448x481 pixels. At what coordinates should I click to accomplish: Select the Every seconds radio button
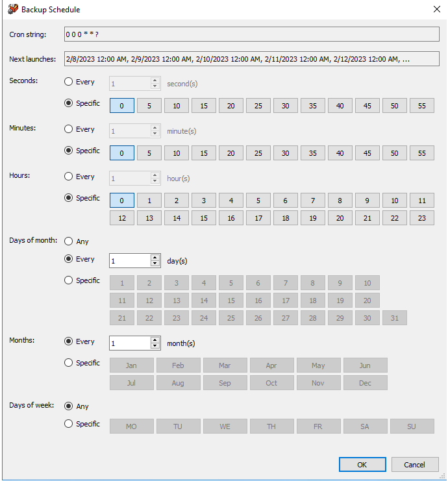(68, 82)
